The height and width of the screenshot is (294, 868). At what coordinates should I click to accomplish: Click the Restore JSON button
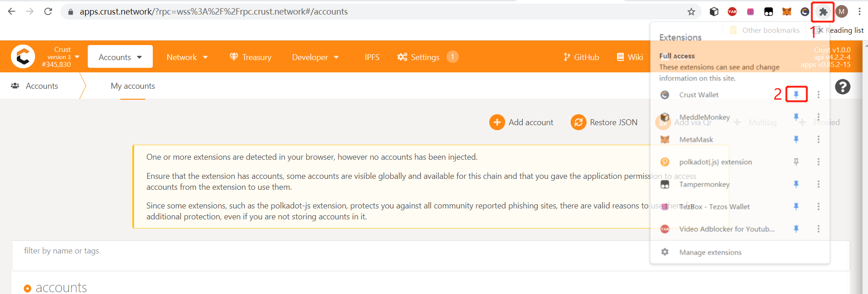click(x=604, y=122)
